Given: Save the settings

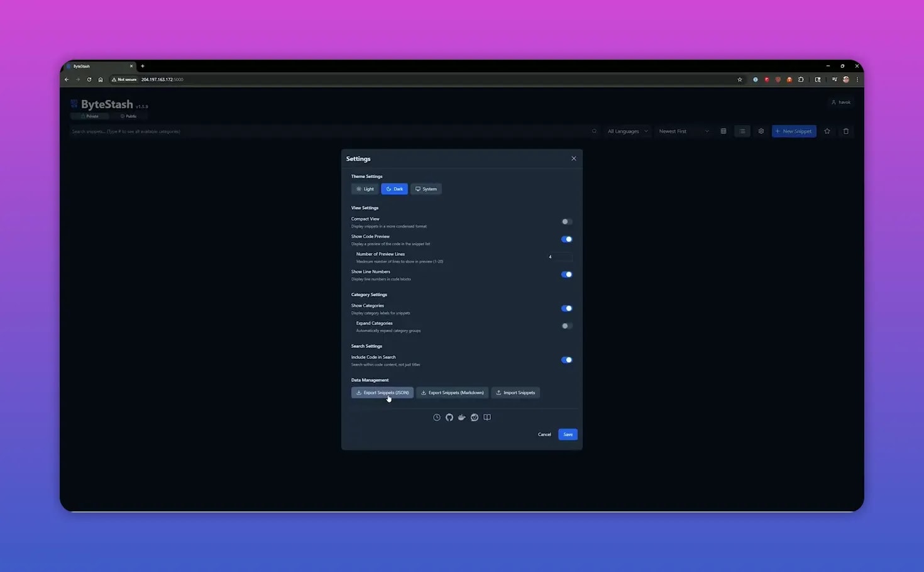Looking at the screenshot, I should click(x=568, y=435).
